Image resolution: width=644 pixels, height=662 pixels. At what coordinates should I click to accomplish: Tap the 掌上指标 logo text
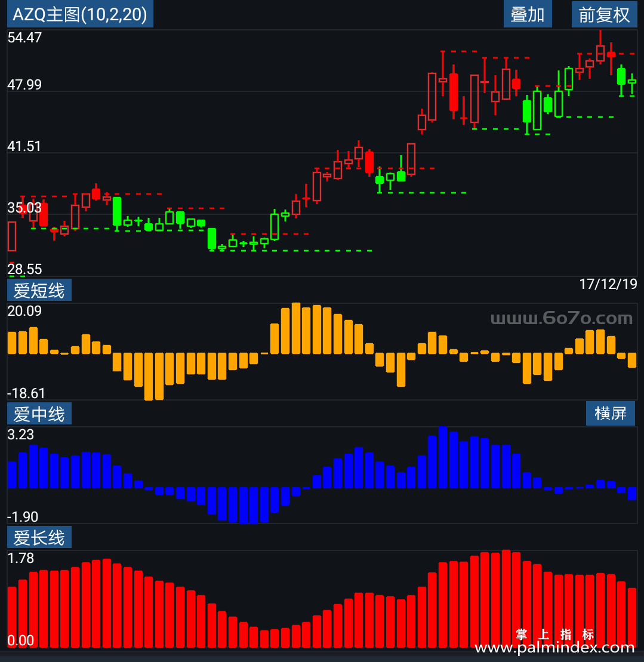point(555,634)
